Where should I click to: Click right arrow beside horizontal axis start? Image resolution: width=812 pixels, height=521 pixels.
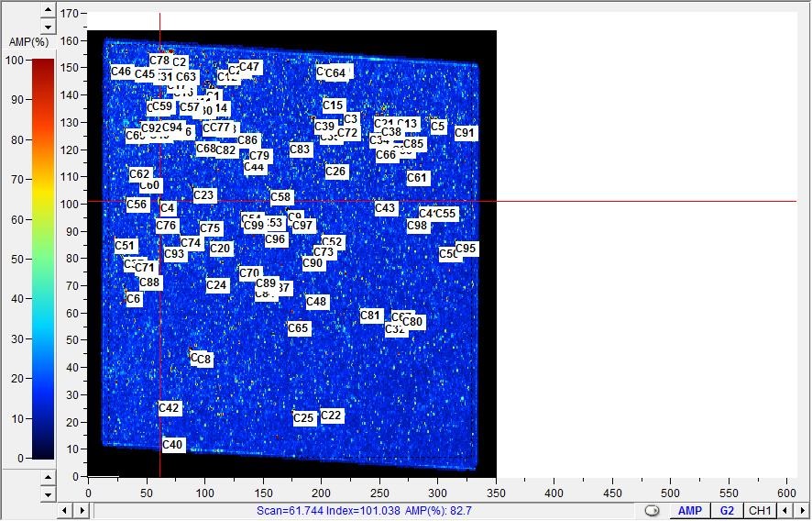click(82, 510)
